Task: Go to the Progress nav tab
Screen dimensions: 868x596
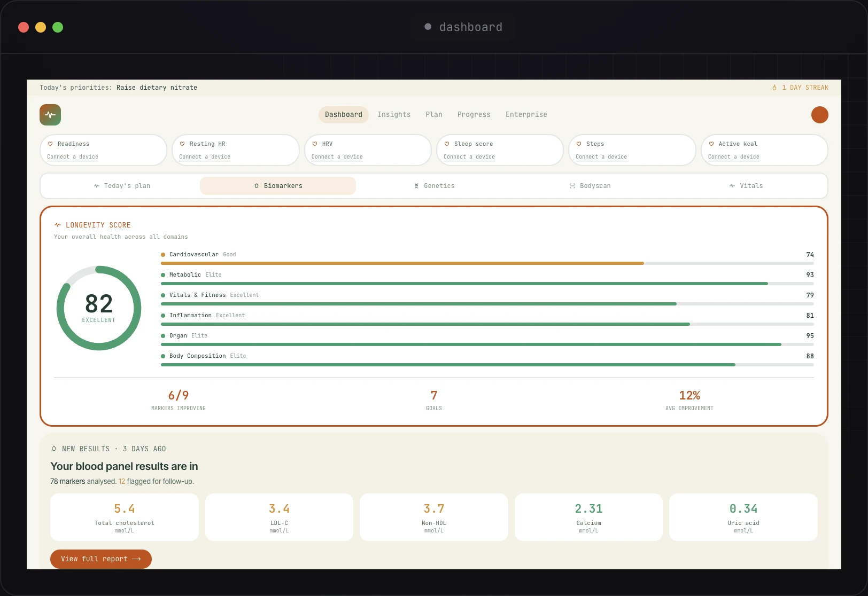Action: click(x=474, y=115)
